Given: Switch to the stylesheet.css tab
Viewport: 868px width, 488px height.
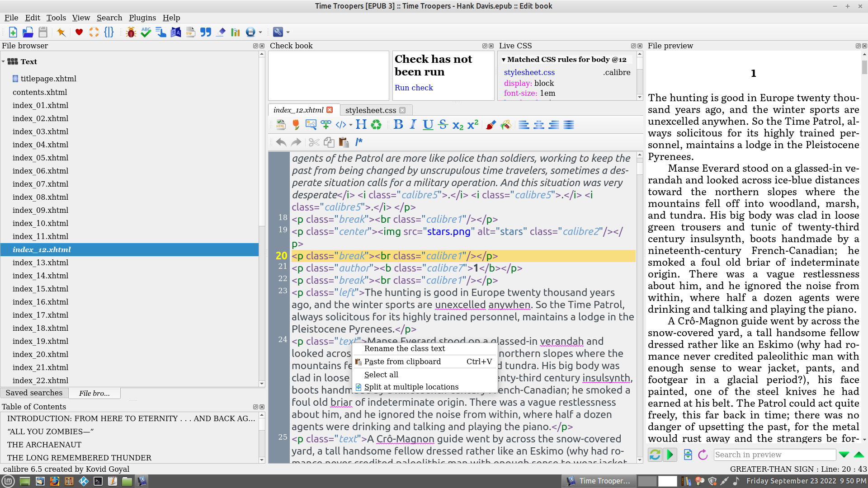Looking at the screenshot, I should (371, 110).
